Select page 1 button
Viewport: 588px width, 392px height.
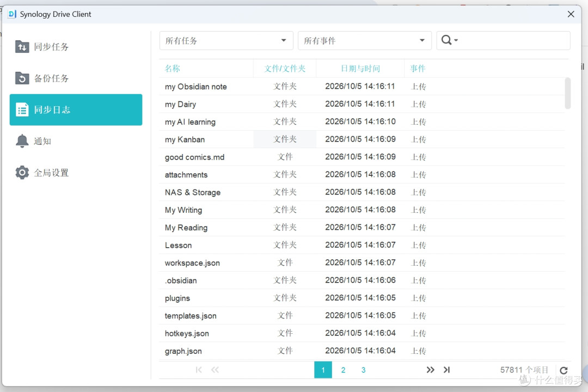coord(323,370)
